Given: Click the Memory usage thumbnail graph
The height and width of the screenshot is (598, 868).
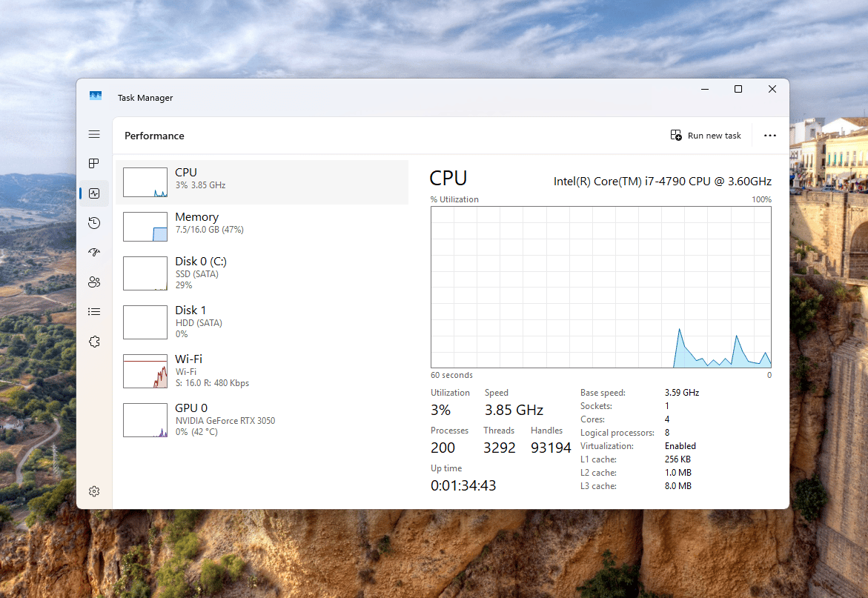Looking at the screenshot, I should coord(145,227).
